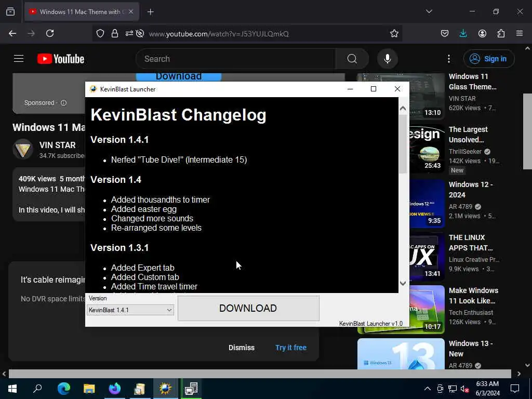Click scroll-down arrow of changelog scrollbar
532x399 pixels.
pyautogui.click(x=403, y=283)
